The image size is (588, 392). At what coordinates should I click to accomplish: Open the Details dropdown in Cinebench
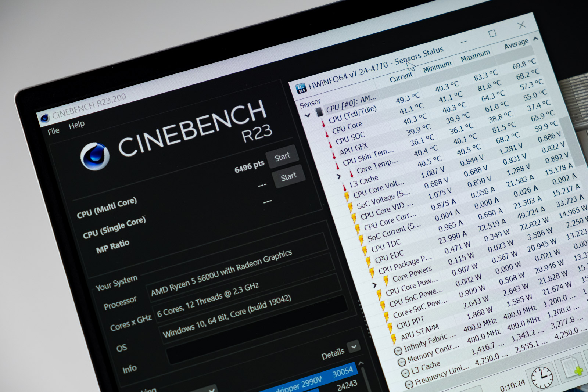pyautogui.click(x=354, y=346)
